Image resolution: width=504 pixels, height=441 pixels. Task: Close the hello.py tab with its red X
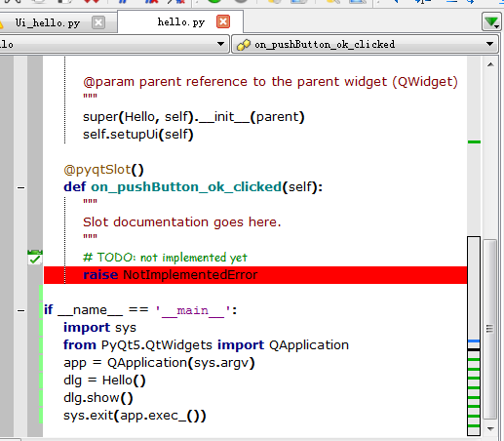coord(223,21)
